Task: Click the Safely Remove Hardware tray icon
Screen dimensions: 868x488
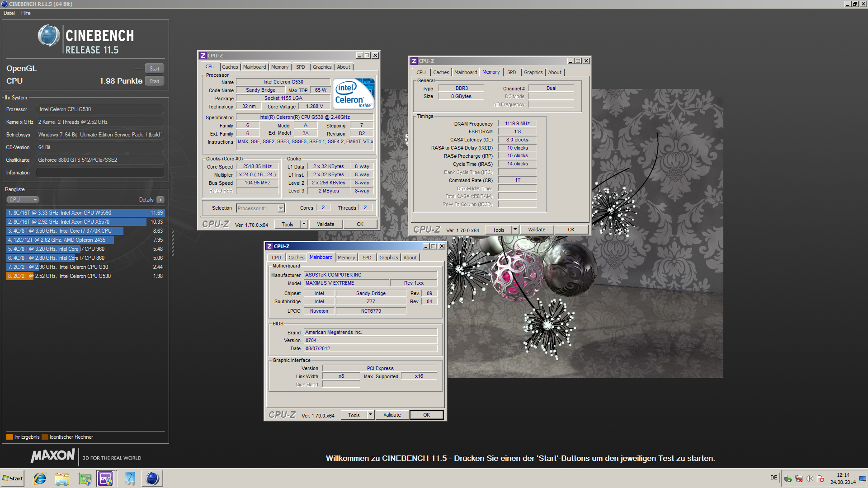Action: point(788,479)
